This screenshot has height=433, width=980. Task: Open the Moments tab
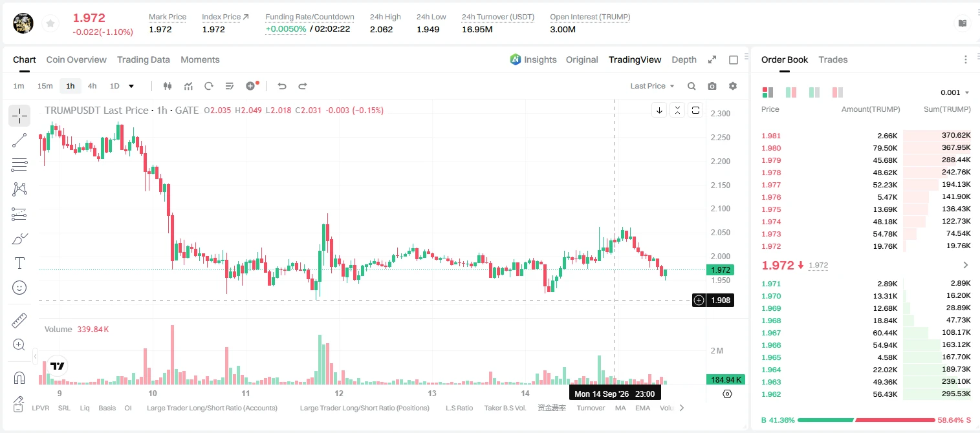[200, 59]
